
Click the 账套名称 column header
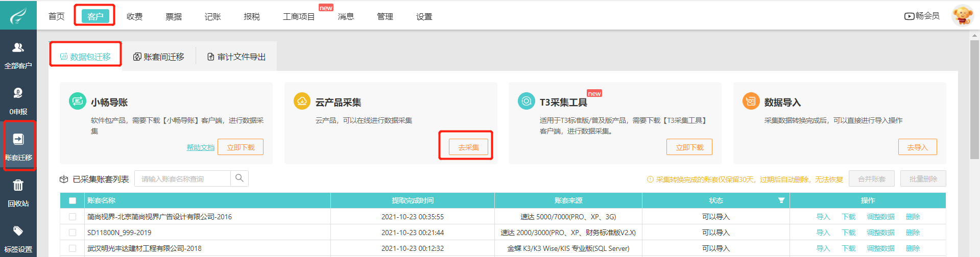coord(208,200)
